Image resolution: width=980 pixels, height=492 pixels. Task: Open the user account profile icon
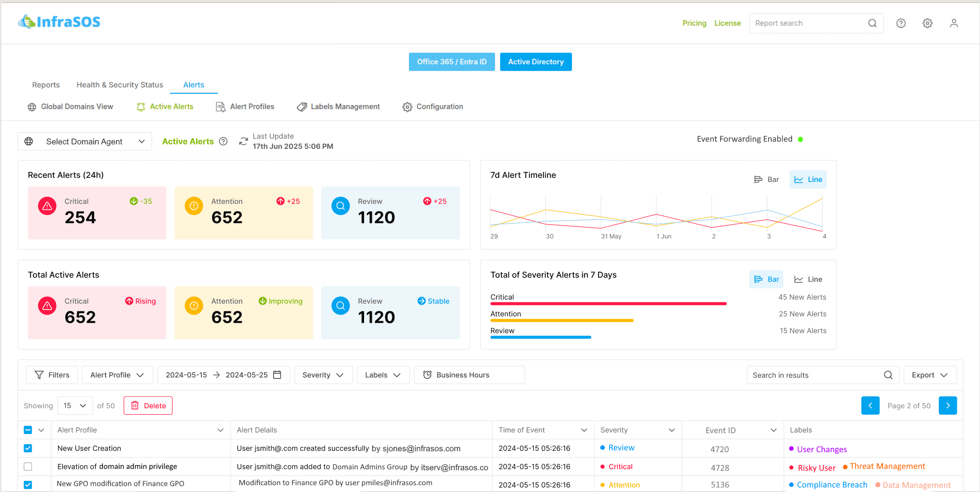(954, 23)
